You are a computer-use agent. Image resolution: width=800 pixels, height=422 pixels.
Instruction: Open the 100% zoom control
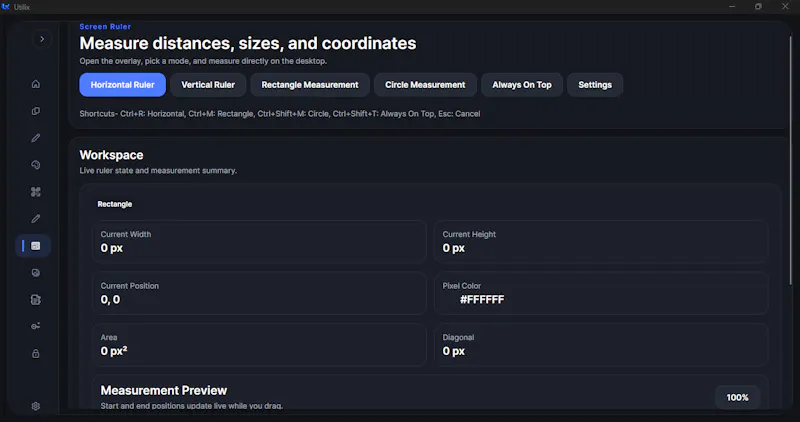(737, 398)
